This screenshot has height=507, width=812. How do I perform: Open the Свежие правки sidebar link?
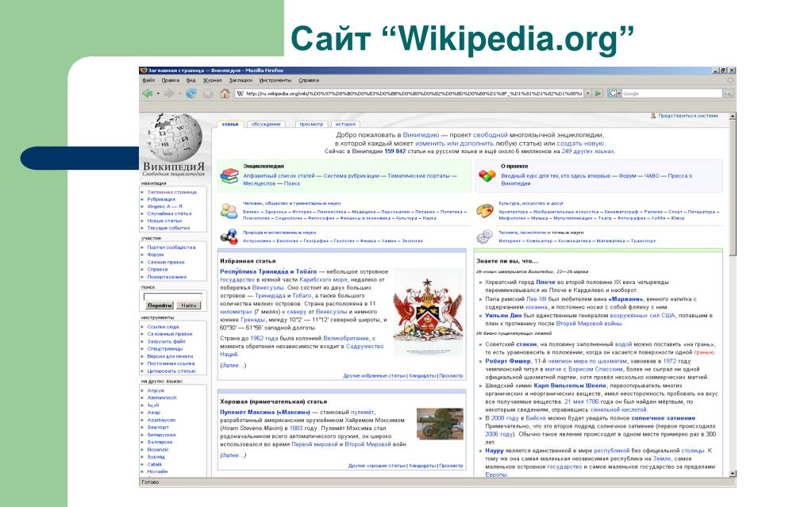(x=166, y=262)
